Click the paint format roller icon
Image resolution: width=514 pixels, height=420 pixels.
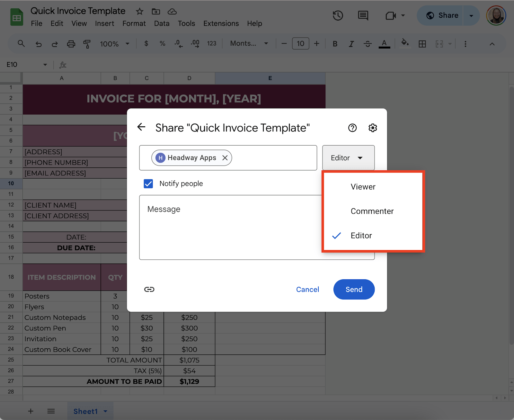(87, 44)
